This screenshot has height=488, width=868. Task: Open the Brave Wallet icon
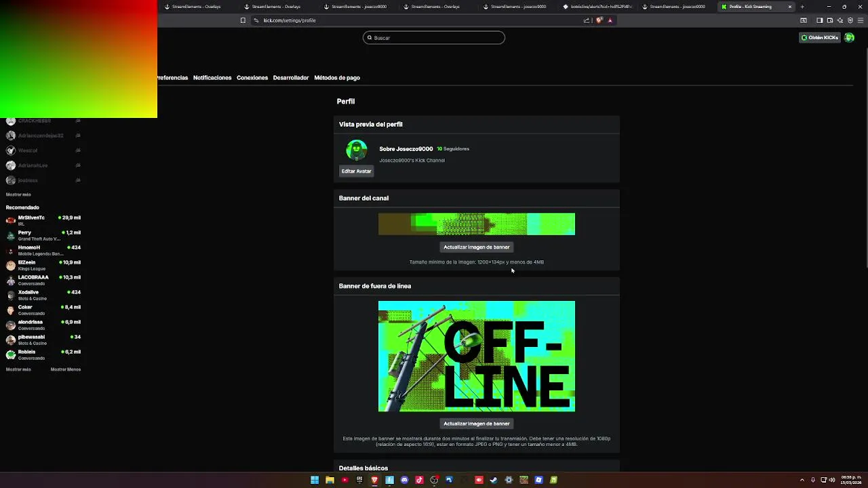[830, 20]
